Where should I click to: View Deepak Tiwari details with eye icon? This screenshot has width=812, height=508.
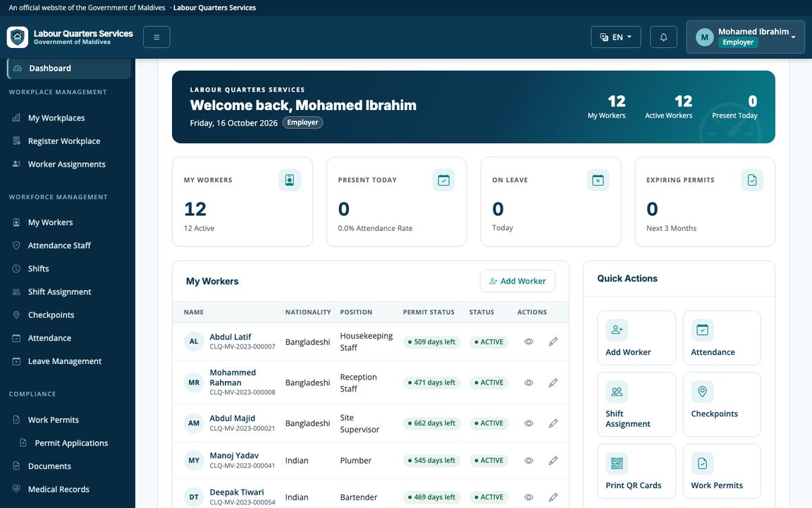pos(529,497)
